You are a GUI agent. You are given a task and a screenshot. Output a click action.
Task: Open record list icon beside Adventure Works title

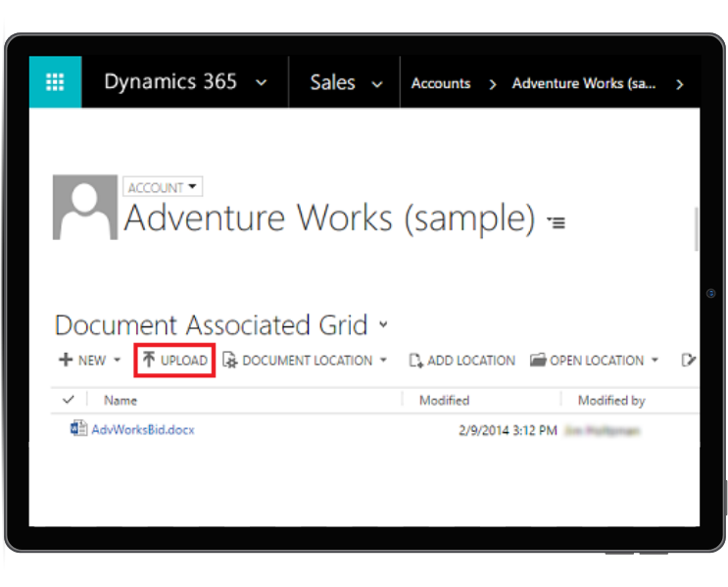tap(556, 222)
